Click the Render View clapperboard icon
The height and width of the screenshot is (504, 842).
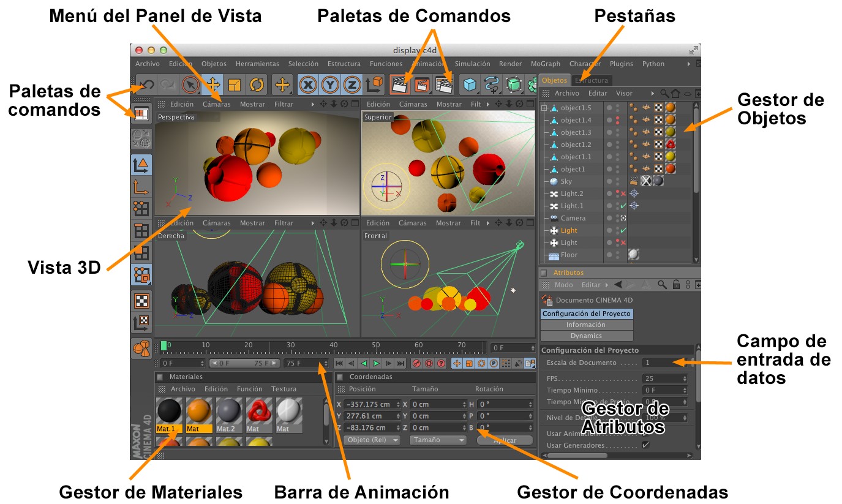coord(400,83)
